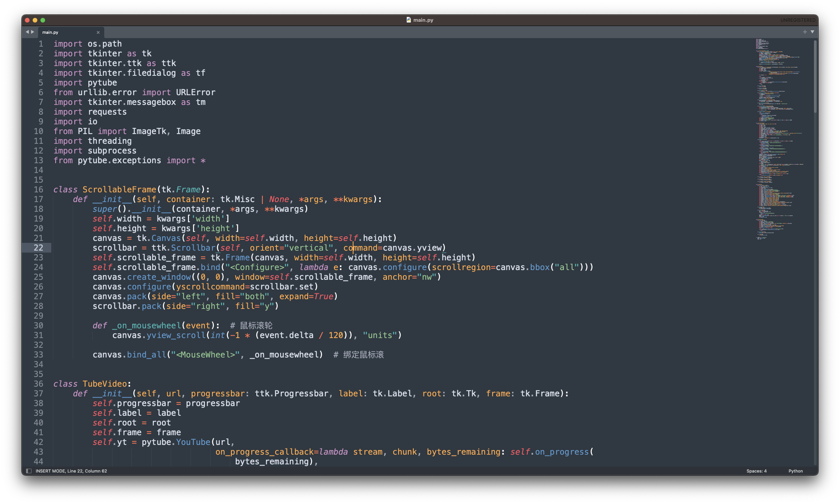This screenshot has width=840, height=504.
Task: Click the yellow minimize window button
Action: tap(35, 20)
